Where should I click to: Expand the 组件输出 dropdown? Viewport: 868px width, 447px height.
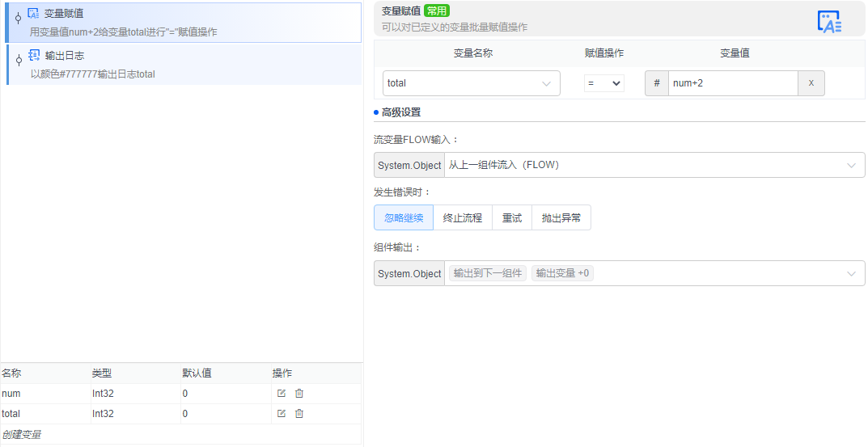click(x=654, y=273)
